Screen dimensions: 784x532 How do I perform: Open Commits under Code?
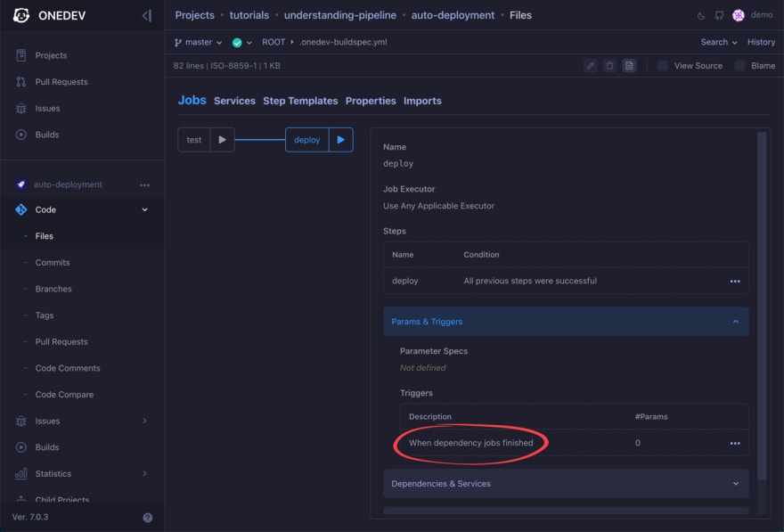[x=53, y=263]
